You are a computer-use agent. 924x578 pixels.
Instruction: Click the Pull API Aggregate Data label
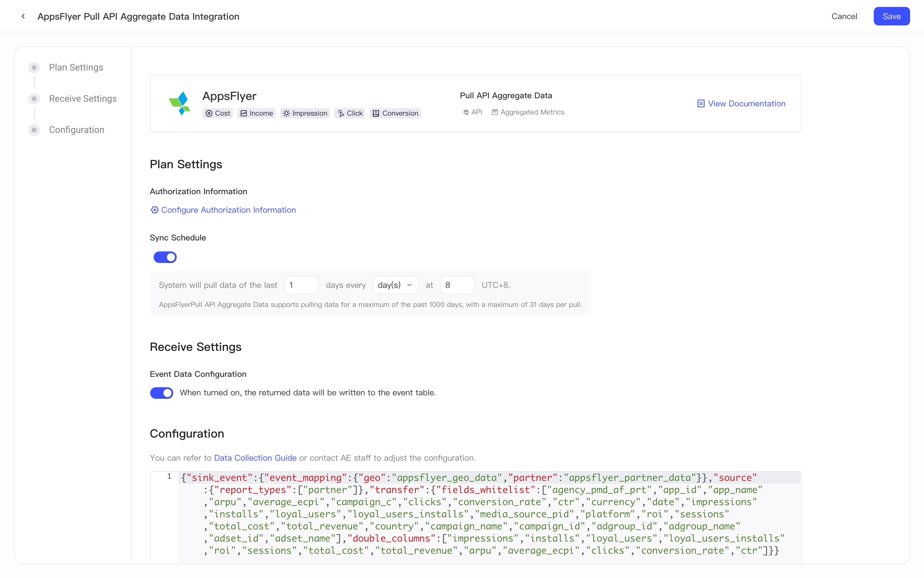click(x=506, y=96)
